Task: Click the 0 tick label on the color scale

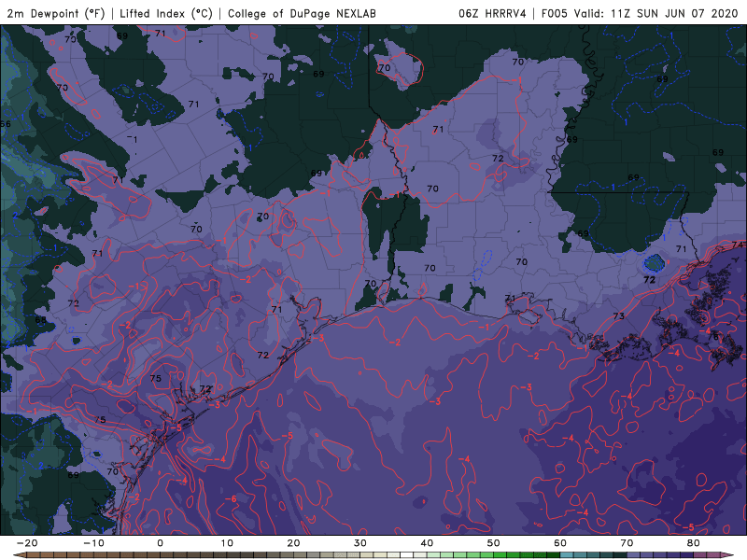Action: pos(160,543)
